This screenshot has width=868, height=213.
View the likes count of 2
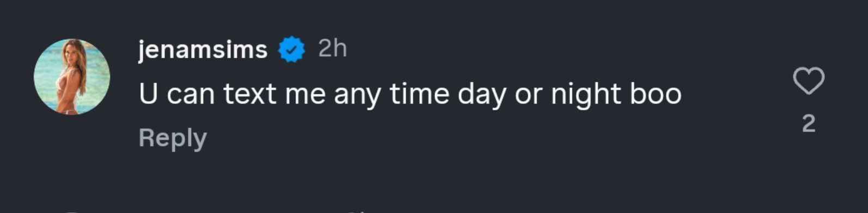tap(809, 124)
